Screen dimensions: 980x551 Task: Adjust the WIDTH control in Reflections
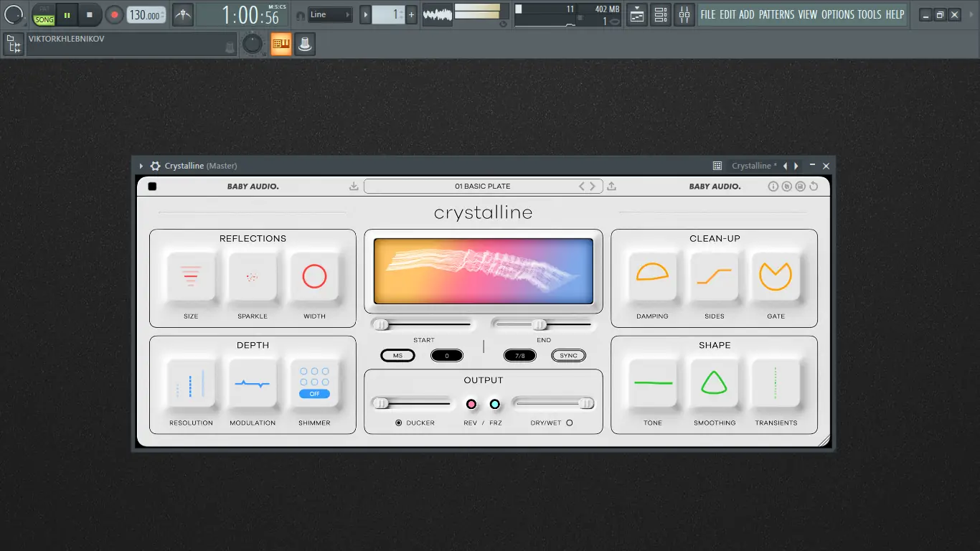[314, 276]
